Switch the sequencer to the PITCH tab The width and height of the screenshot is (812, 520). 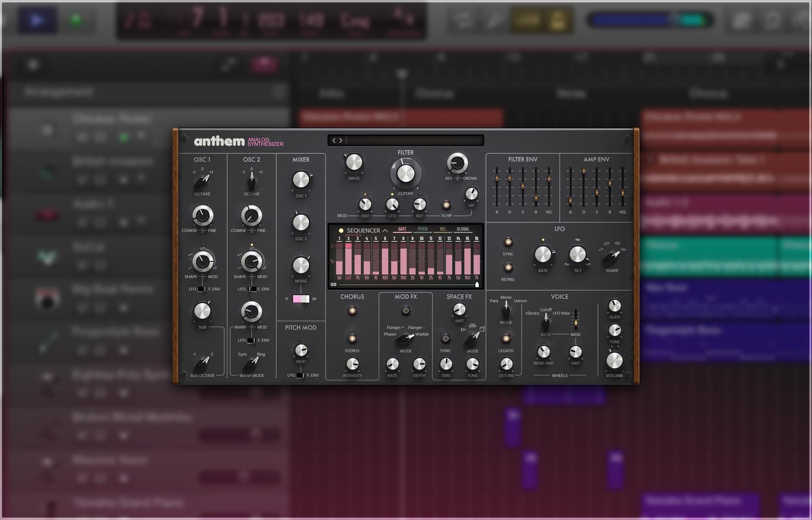(x=422, y=229)
